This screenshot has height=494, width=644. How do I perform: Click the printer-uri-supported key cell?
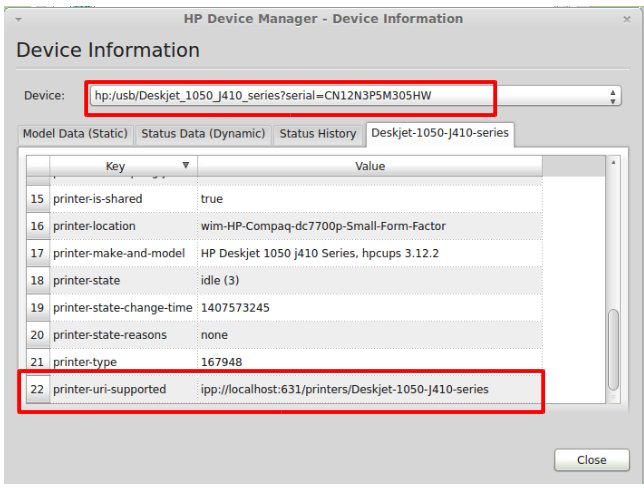pos(124,389)
